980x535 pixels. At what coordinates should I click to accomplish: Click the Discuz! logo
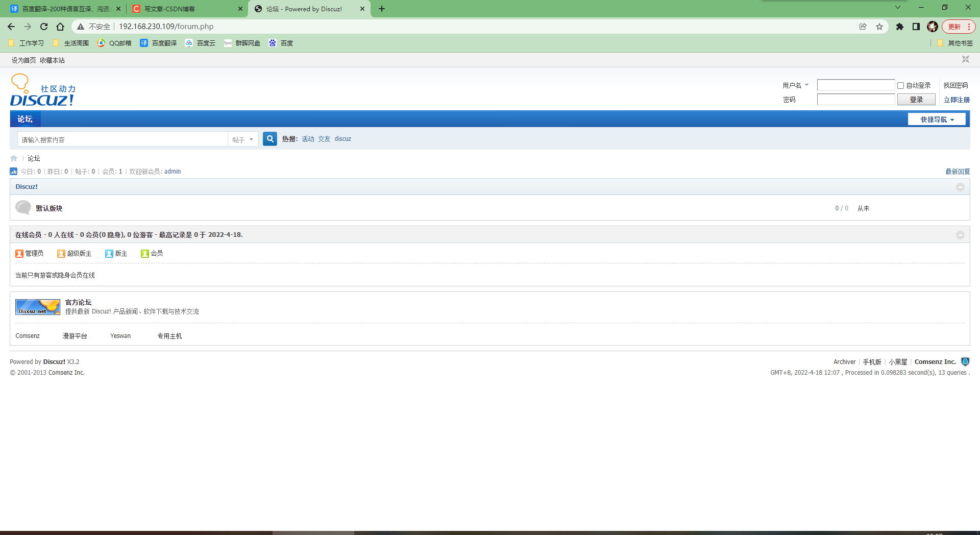pyautogui.click(x=43, y=90)
